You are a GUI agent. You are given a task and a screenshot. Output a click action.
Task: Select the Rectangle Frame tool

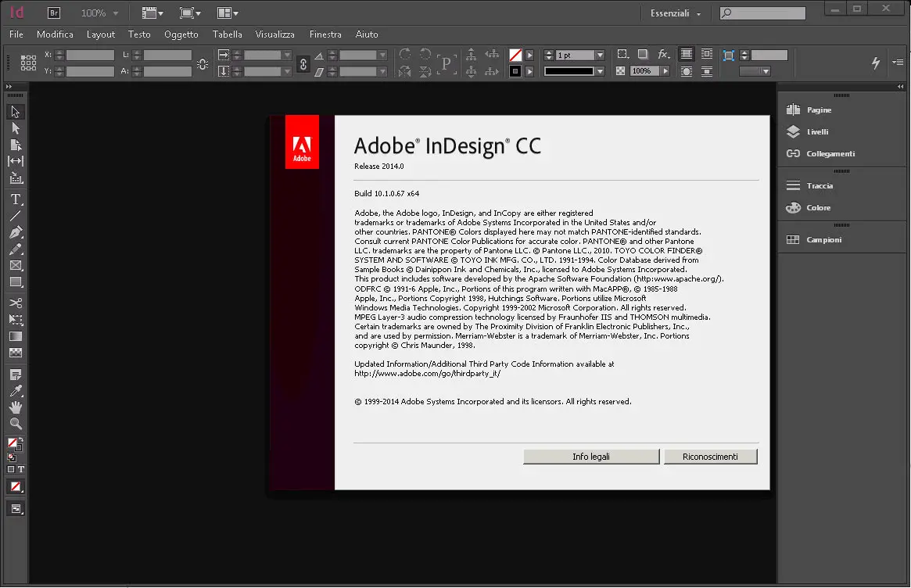point(16,266)
